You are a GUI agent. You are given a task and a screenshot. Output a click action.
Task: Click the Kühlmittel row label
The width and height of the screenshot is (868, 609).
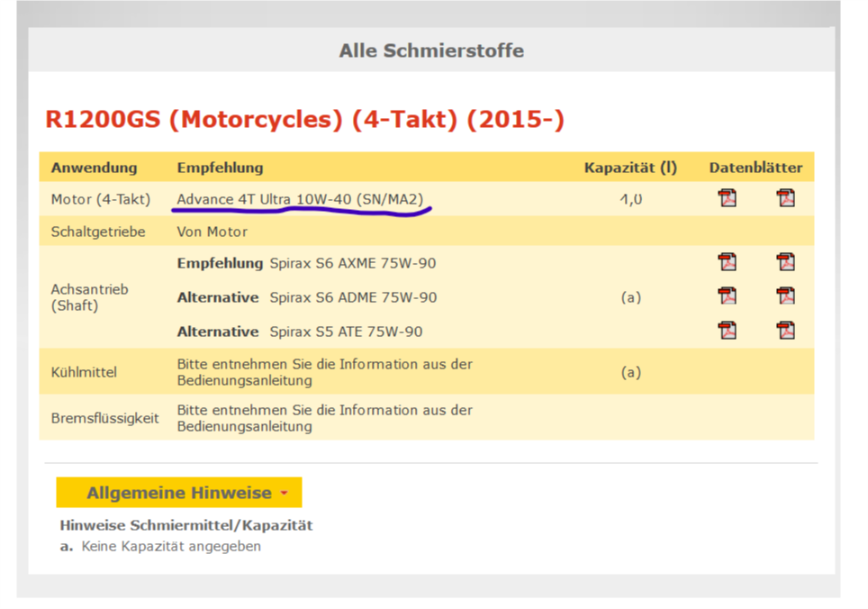coord(84,372)
